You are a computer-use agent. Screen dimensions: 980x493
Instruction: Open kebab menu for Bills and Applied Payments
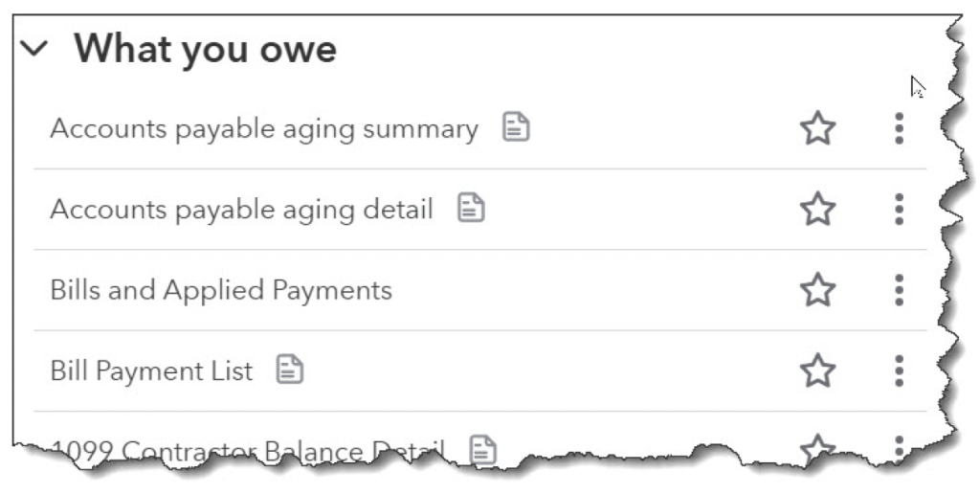899,290
